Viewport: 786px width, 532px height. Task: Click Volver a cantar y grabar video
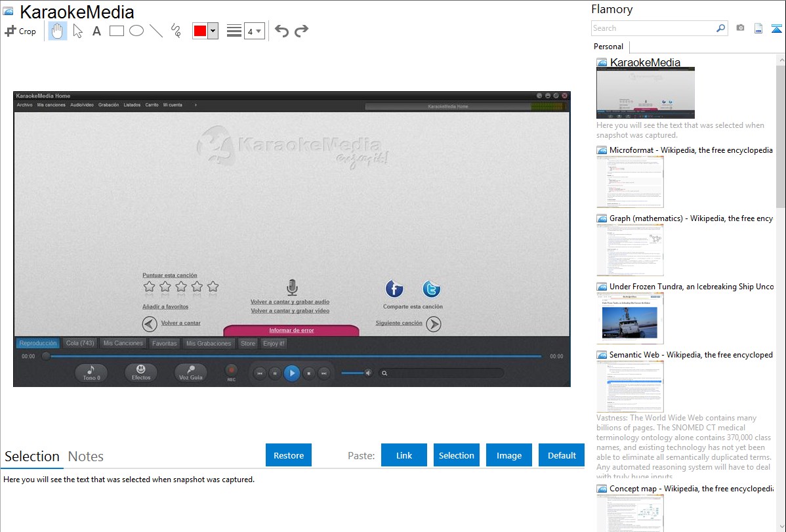coord(290,311)
